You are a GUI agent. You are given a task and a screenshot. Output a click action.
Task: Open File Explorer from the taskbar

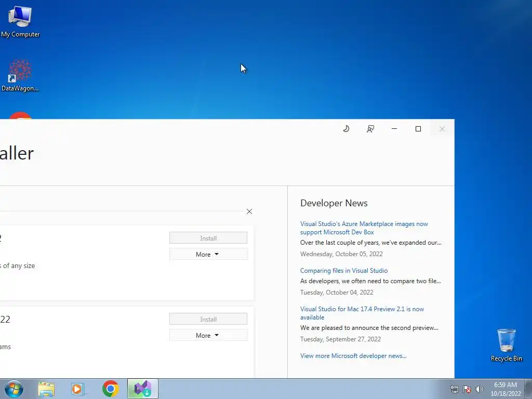46,389
